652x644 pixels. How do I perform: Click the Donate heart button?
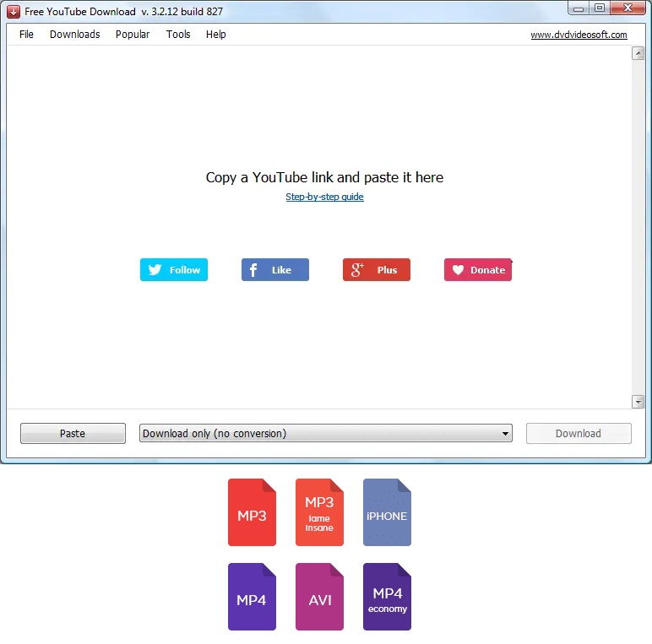[478, 269]
